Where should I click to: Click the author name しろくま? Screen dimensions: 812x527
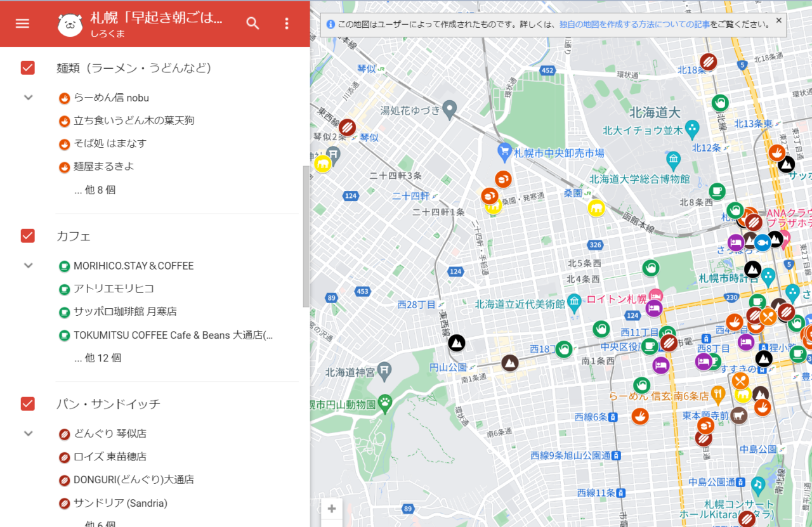[107, 34]
